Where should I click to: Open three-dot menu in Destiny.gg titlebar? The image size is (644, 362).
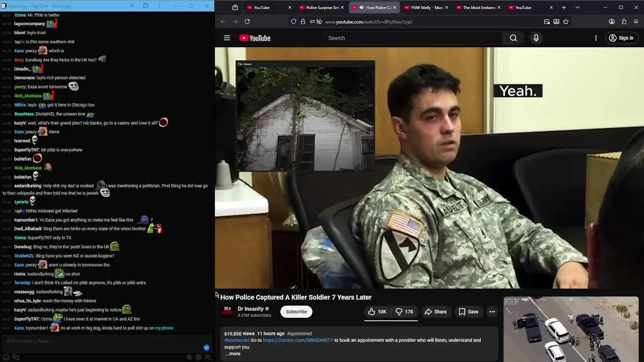point(159,6)
